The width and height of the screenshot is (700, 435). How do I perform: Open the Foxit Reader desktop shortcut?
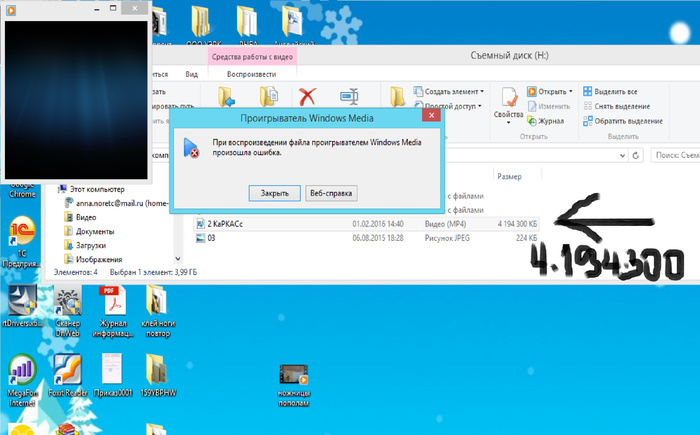(x=67, y=376)
